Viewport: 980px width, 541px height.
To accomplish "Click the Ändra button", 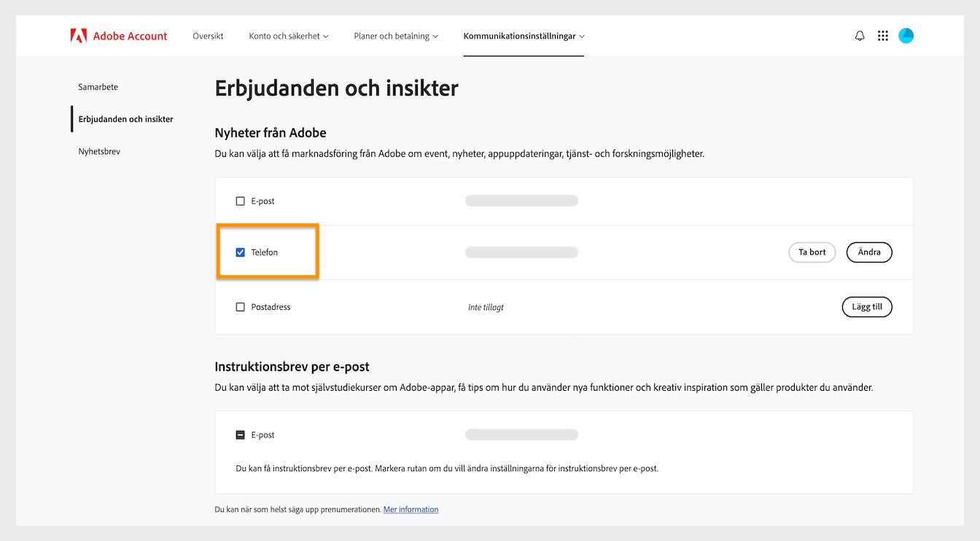I will click(x=868, y=252).
